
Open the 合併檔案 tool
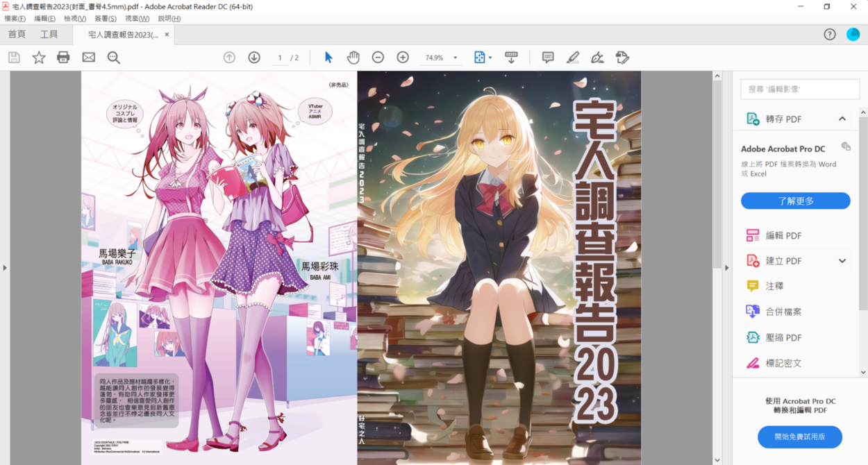pos(774,312)
